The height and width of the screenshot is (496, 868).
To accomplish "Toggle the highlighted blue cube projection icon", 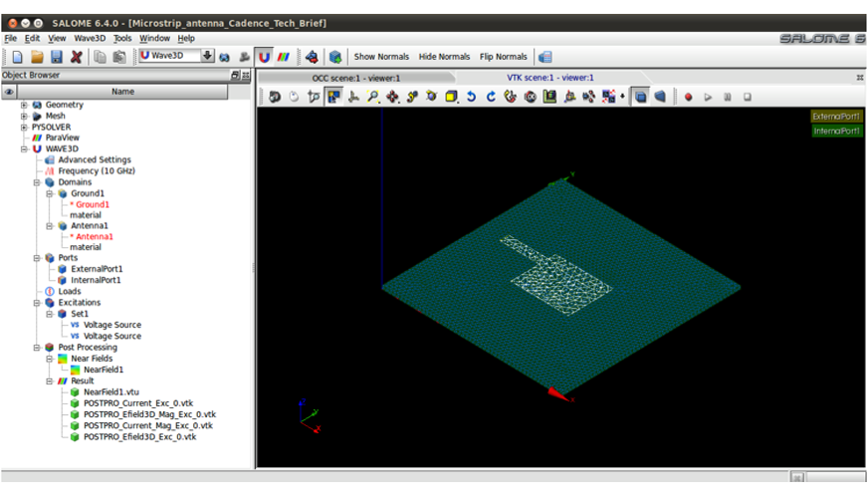I will point(640,97).
